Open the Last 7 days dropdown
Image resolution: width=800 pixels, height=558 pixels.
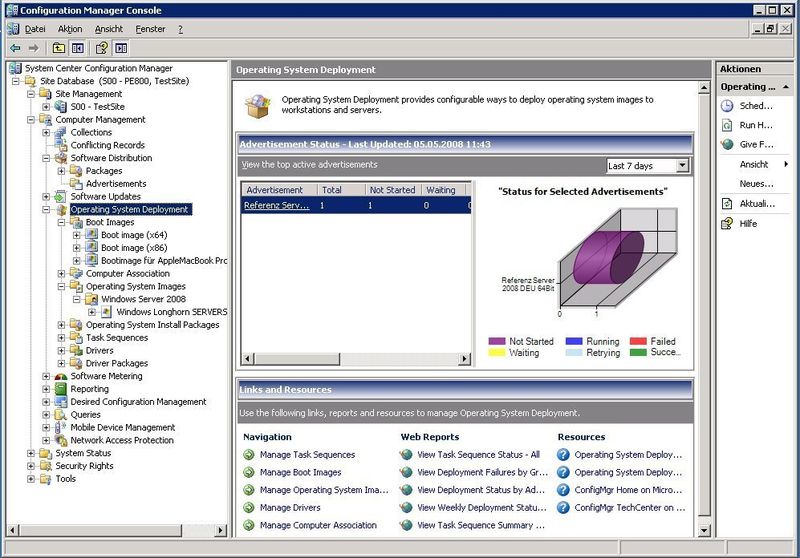(x=682, y=165)
